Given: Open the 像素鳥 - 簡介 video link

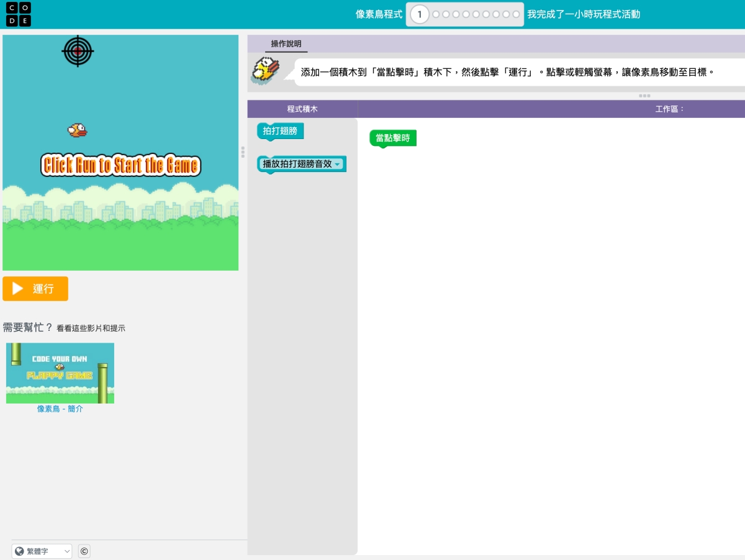Looking at the screenshot, I should tap(60, 409).
